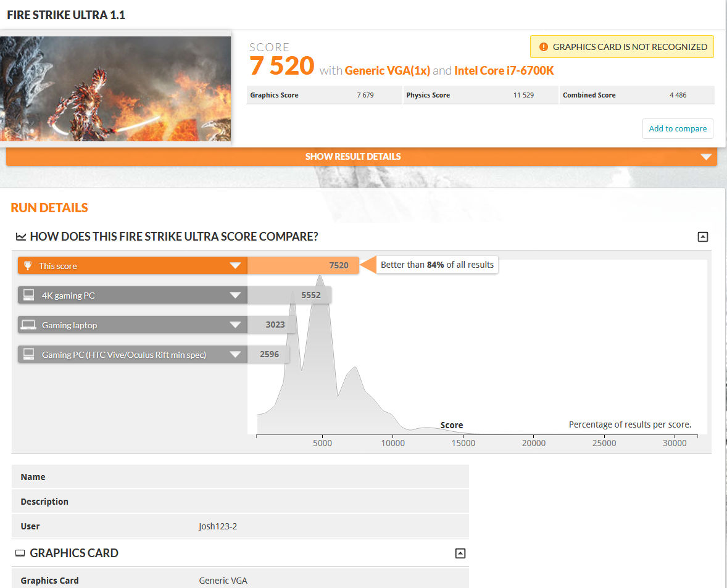Expand the This score dropdown
The image size is (727, 588).
tap(235, 265)
